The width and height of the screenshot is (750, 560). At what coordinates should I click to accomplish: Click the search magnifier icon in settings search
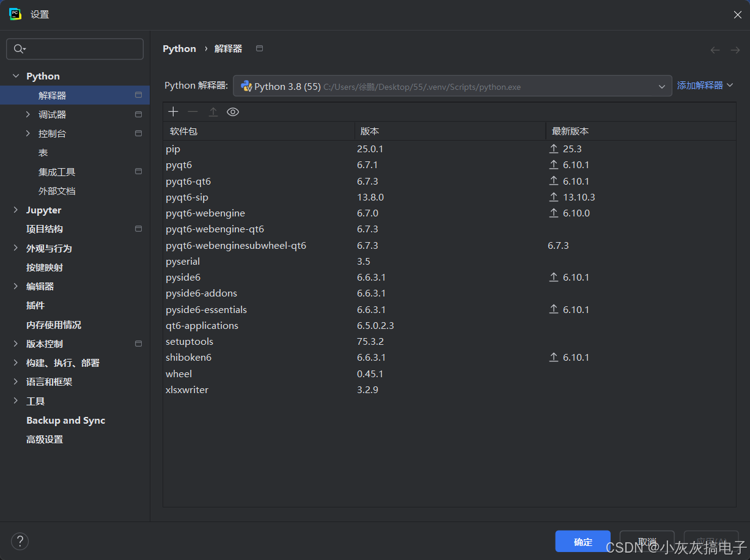pyautogui.click(x=19, y=49)
